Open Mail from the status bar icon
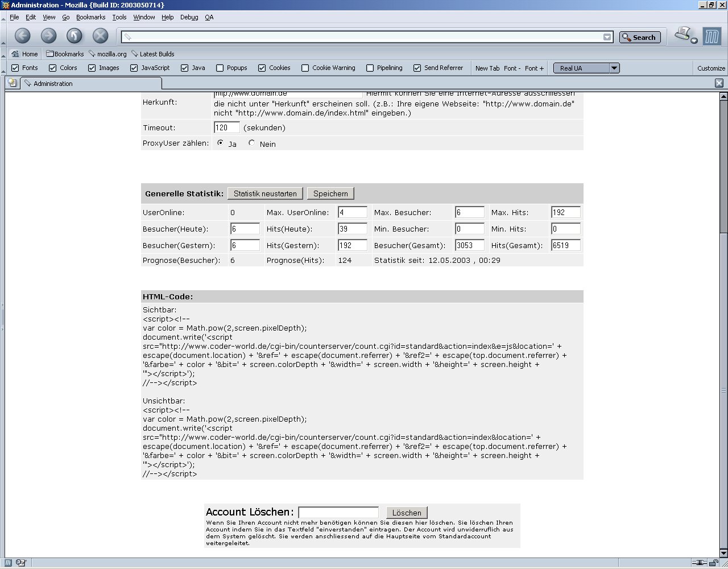Screen dimensions: 728x569 [21, 563]
